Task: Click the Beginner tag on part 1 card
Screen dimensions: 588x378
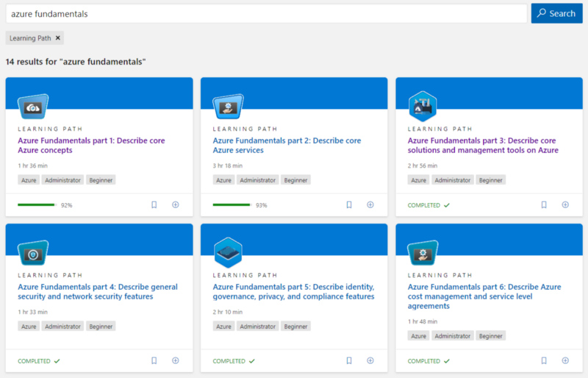Action: coord(101,180)
